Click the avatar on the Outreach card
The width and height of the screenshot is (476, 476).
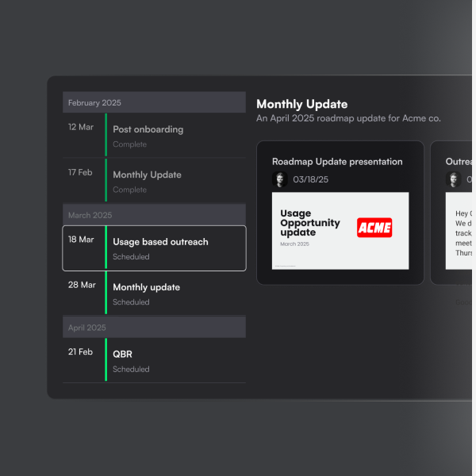coord(453,179)
